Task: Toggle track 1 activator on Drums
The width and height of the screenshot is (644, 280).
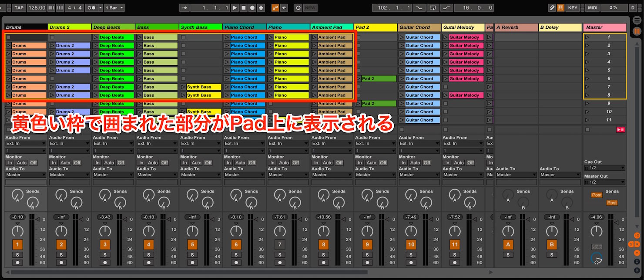Action: 17,244
